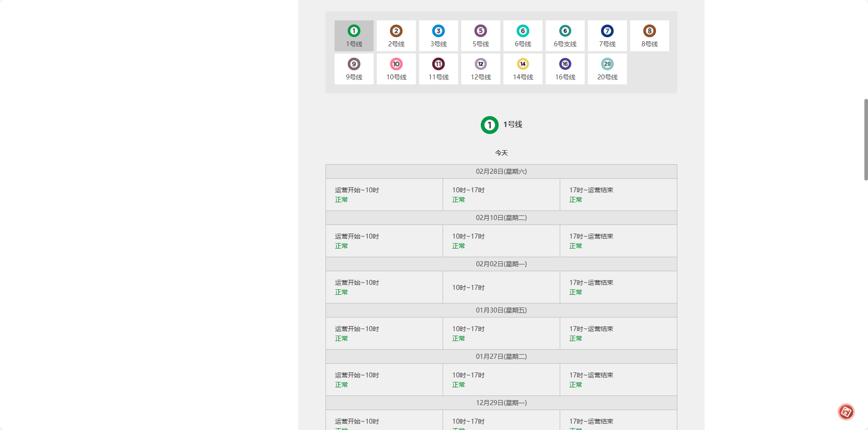Viewport: 868px width, 430px height.
Task: Pick the brown Line 8 icon
Action: pos(649,31)
